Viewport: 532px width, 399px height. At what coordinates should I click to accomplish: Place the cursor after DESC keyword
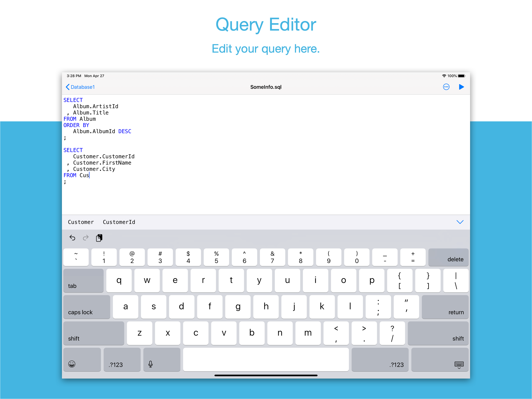[x=132, y=131]
